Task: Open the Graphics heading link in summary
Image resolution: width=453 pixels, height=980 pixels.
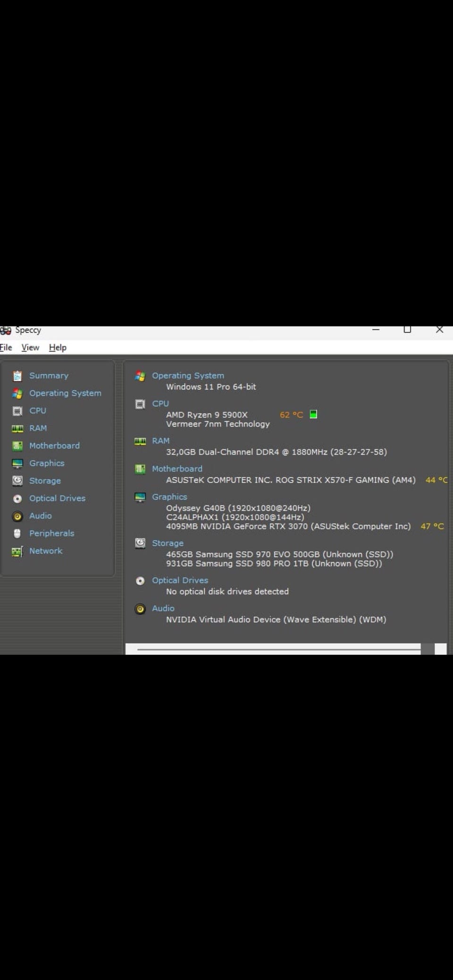Action: pos(169,497)
